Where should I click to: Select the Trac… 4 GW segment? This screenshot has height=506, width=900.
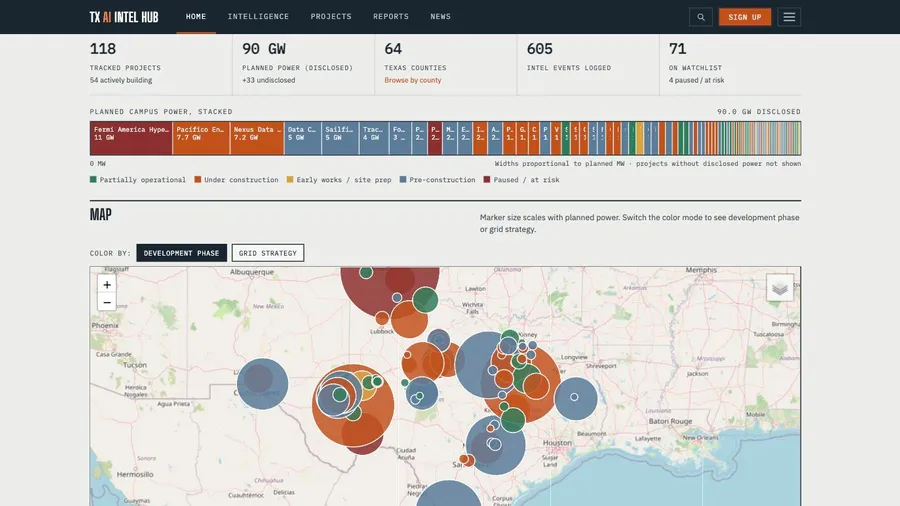374,138
